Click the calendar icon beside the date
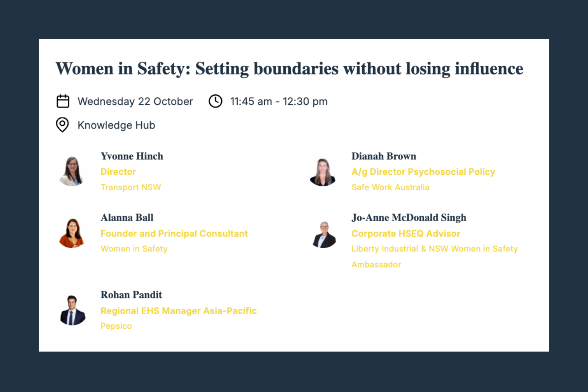Viewport: 588px width, 392px height. 63,101
